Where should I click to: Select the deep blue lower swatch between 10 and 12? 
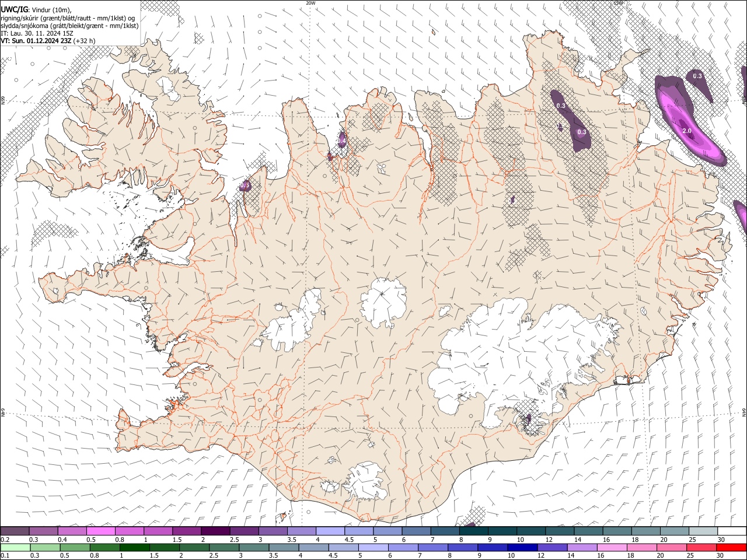(522, 547)
